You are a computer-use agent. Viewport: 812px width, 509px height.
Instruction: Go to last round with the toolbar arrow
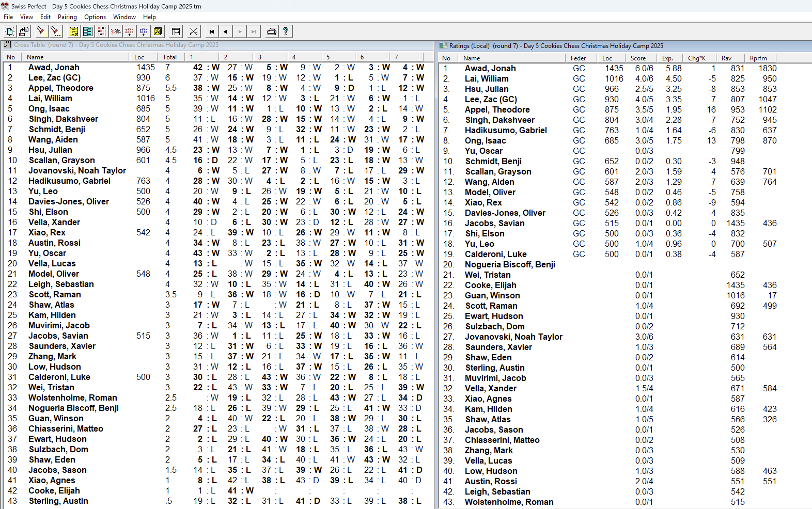pyautogui.click(x=254, y=31)
